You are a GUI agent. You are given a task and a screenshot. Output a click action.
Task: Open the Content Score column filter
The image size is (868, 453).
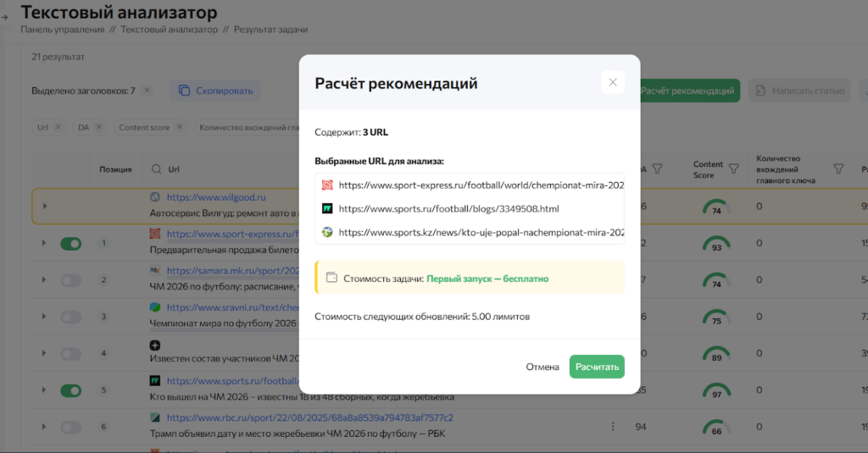coord(733,168)
